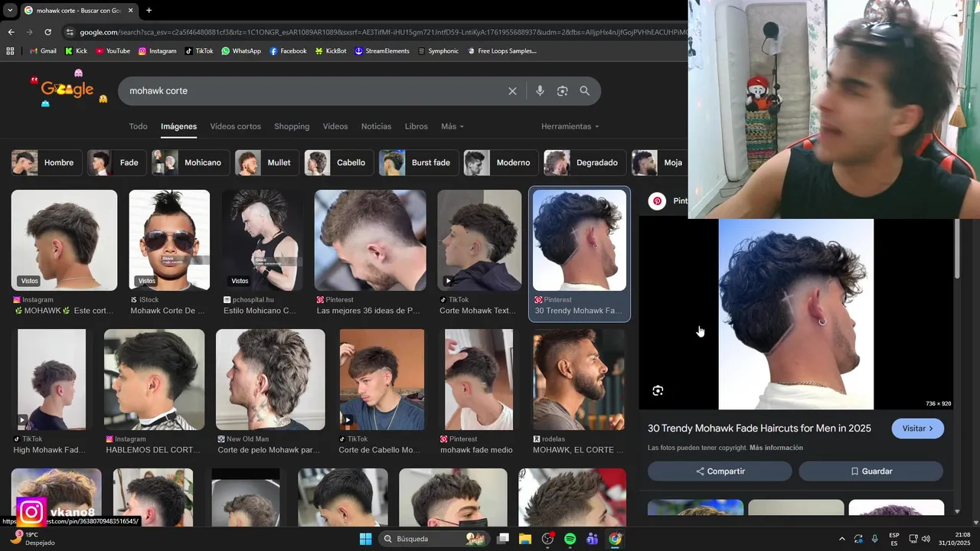This screenshot has height=551, width=980.
Task: Expand the Más dropdown
Action: (452, 126)
